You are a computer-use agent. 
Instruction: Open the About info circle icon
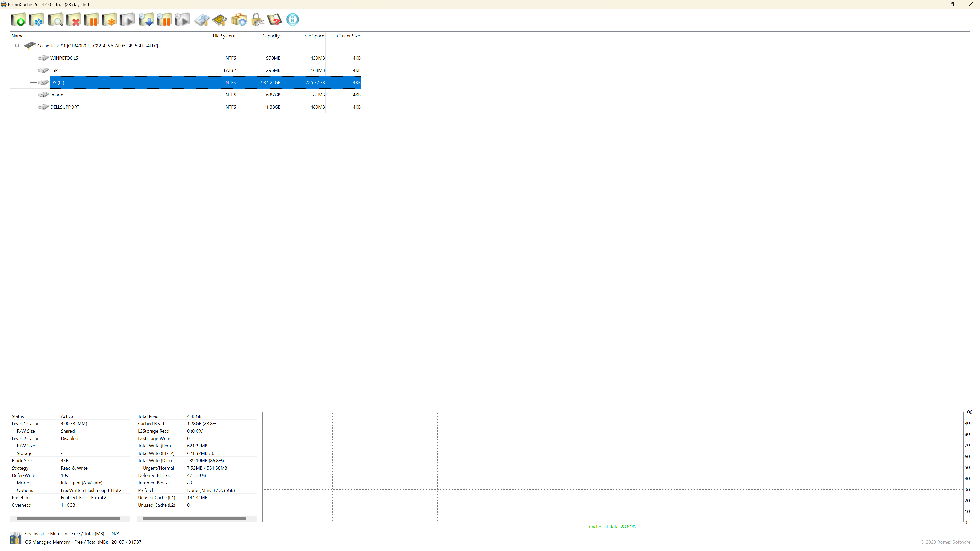[x=292, y=19]
